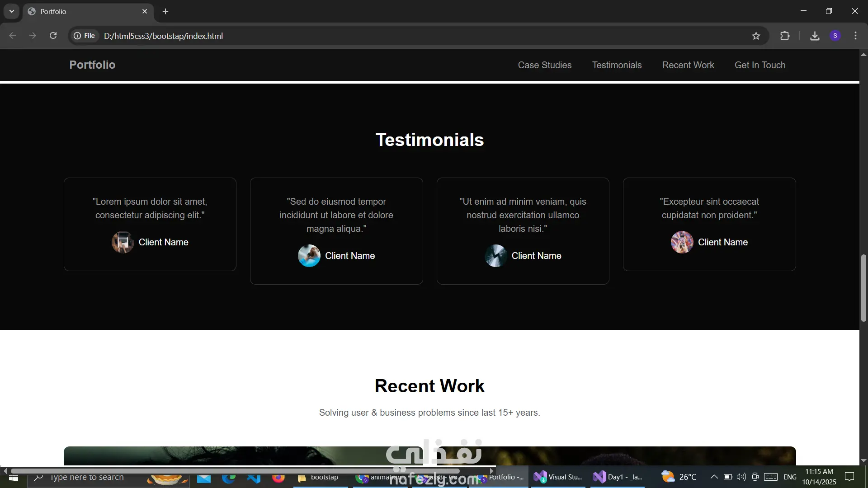Go to Testimonials nav link
This screenshot has height=488, width=868.
click(x=617, y=65)
